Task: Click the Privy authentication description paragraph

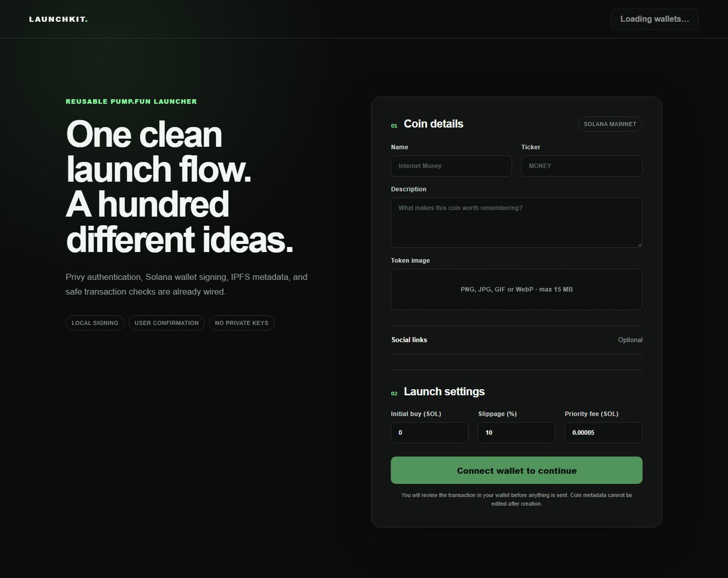Action: coord(187,285)
